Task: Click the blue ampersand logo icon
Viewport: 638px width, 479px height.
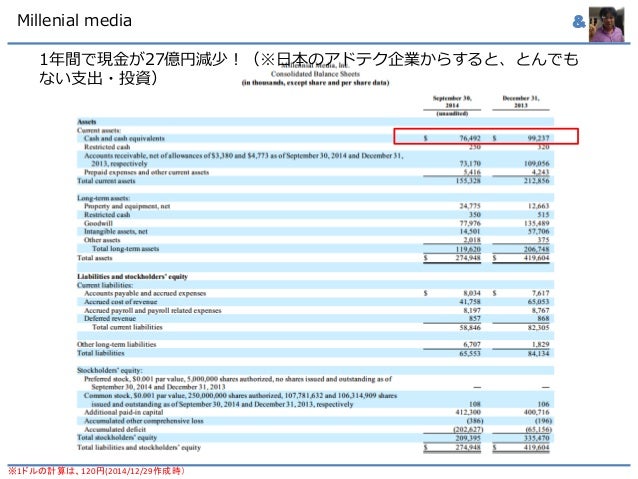Action: tap(579, 22)
